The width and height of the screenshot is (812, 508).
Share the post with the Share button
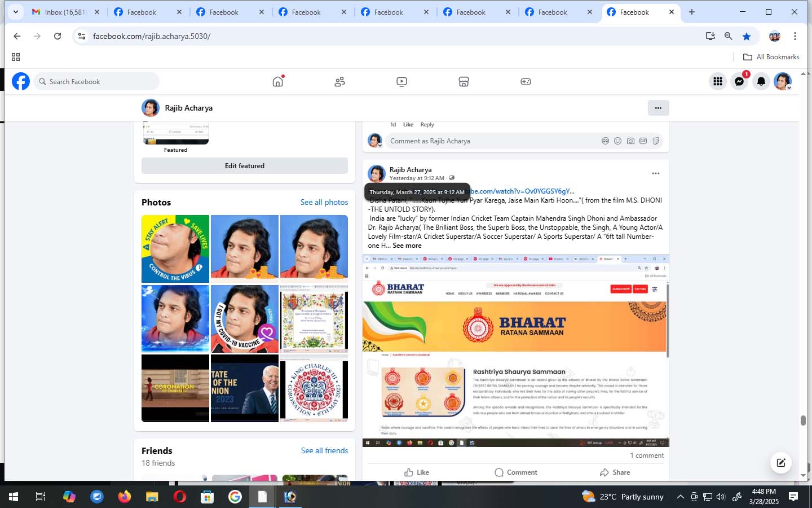(615, 472)
